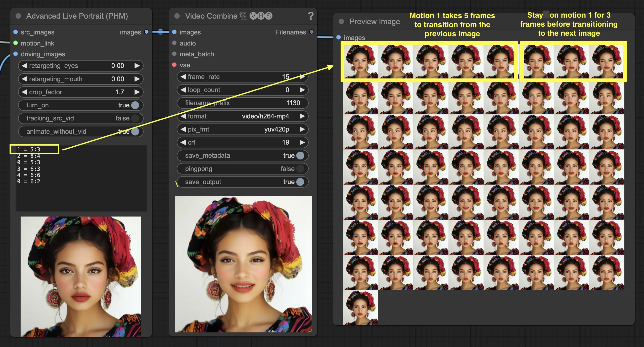Click the loop_count value 0
The height and width of the screenshot is (347, 644).
click(287, 90)
